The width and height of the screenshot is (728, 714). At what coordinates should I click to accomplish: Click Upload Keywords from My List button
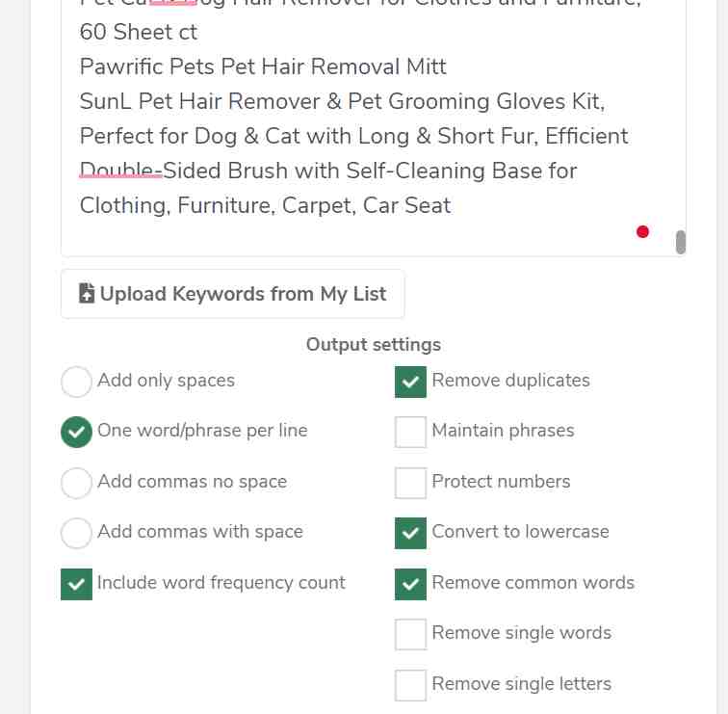(233, 294)
